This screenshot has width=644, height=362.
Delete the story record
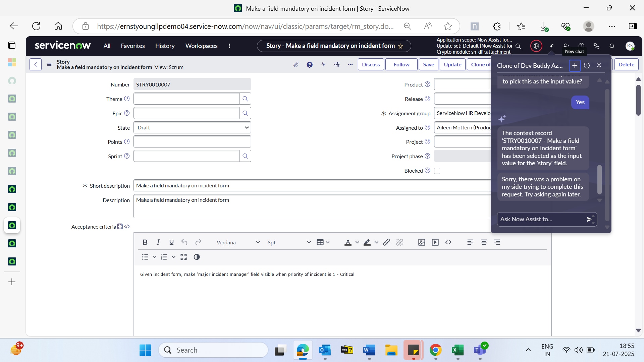[626, 64]
